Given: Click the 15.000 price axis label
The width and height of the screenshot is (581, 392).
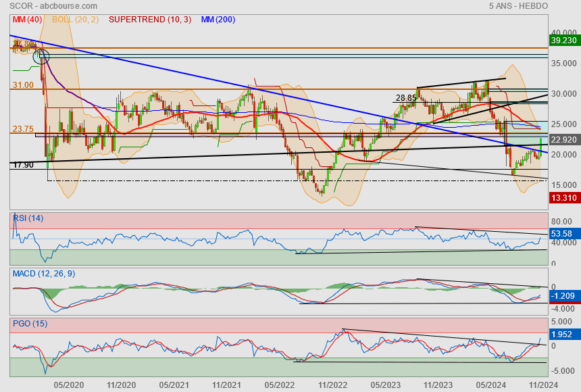Looking at the screenshot, I should coord(564,185).
